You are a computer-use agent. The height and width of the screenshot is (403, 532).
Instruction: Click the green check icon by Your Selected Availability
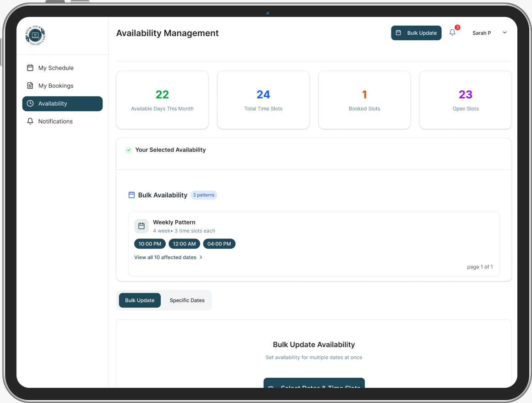pos(129,150)
